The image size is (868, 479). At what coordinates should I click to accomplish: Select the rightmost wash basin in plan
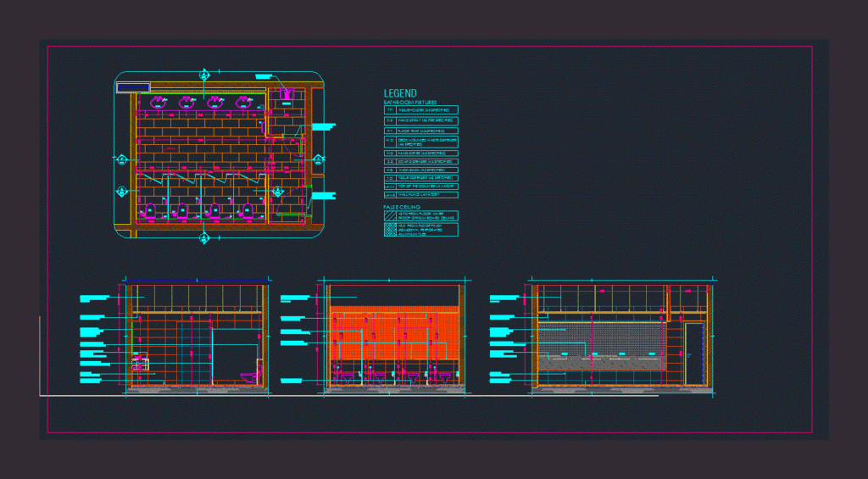click(244, 102)
